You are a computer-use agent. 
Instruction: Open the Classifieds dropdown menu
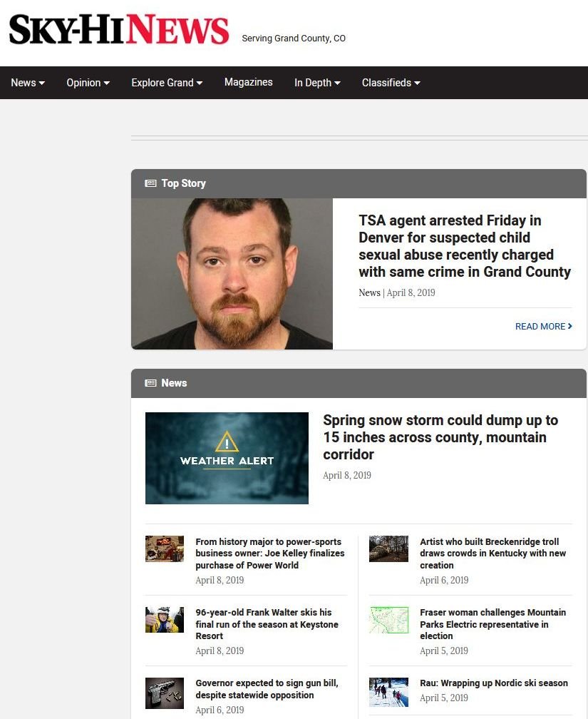(x=391, y=83)
